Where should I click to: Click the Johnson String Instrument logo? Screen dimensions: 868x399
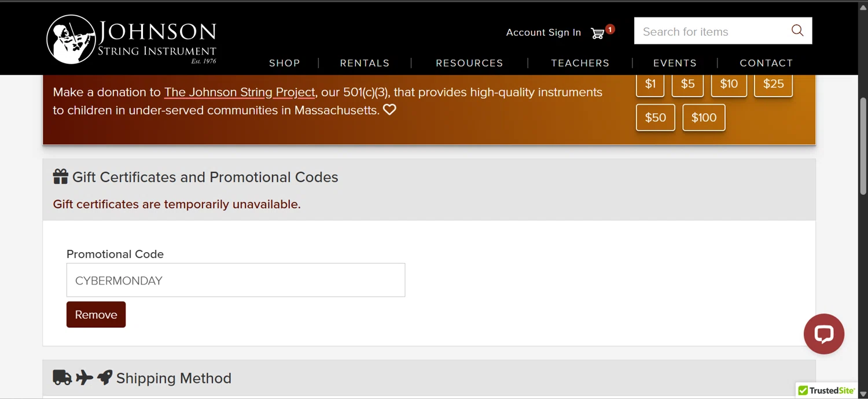point(131,39)
